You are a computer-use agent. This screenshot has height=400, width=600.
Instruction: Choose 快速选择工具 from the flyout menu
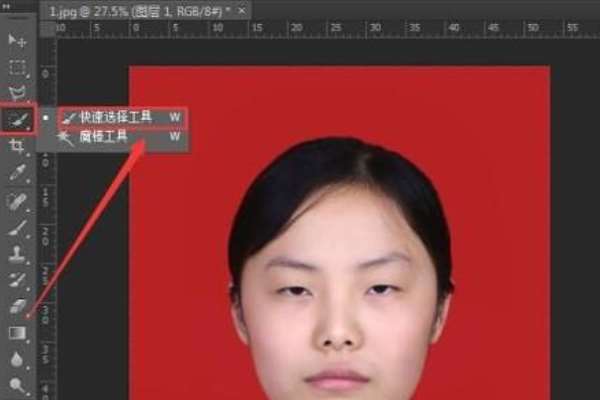[x=123, y=118]
